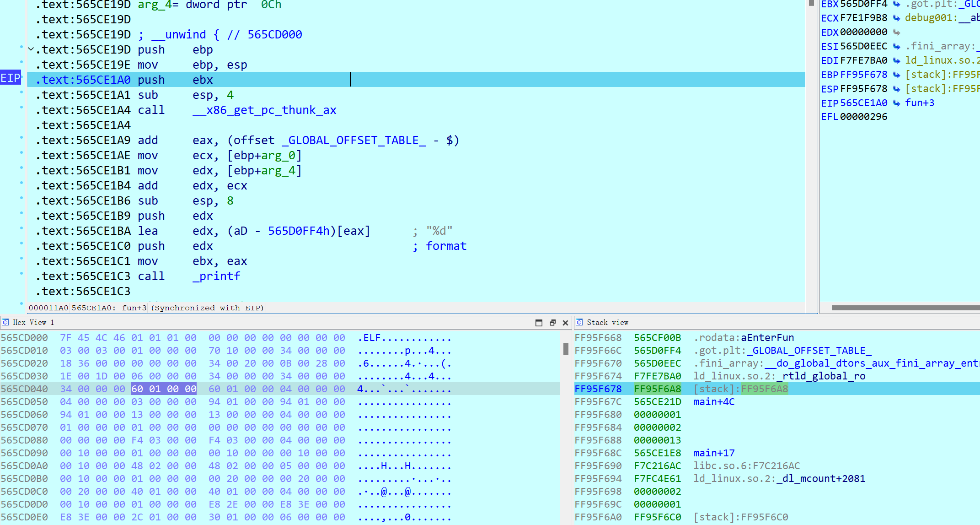Click the status line showing fun+3 synchronized with EIP
The width and height of the screenshot is (980, 525).
coord(146,308)
